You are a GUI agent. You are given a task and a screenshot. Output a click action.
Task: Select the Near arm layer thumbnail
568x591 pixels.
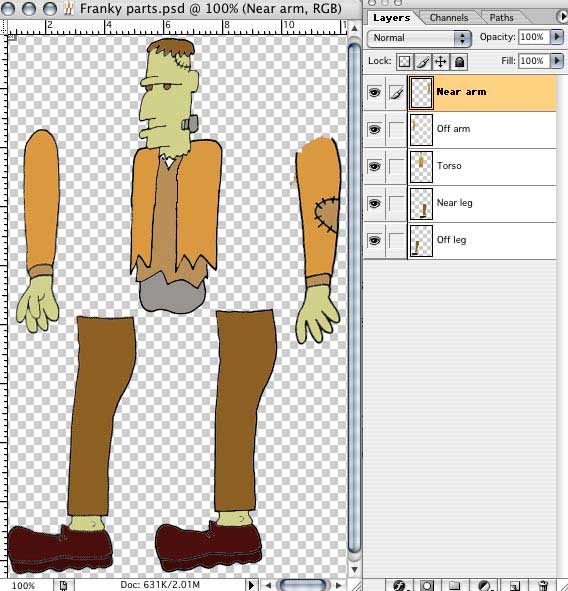(x=421, y=92)
